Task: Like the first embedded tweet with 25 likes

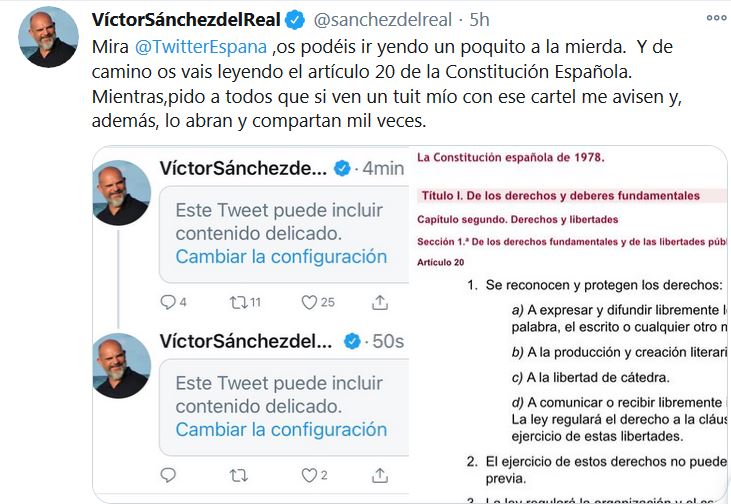Action: click(310, 302)
